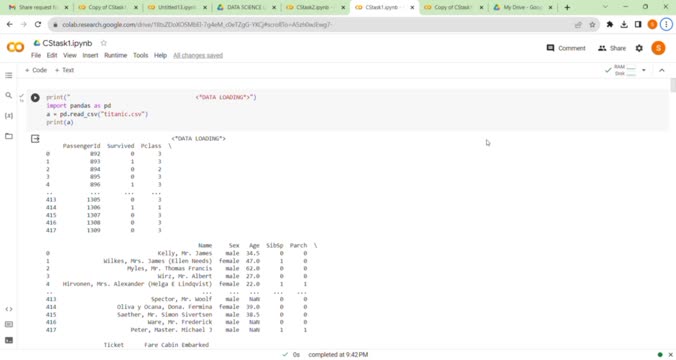
Task: Open the terminal icon at sidebar bottom
Action: pos(9,340)
